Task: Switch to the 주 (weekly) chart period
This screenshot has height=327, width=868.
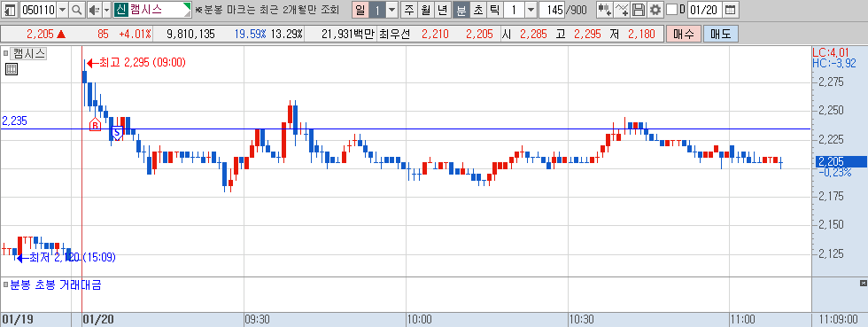Action: [409, 10]
